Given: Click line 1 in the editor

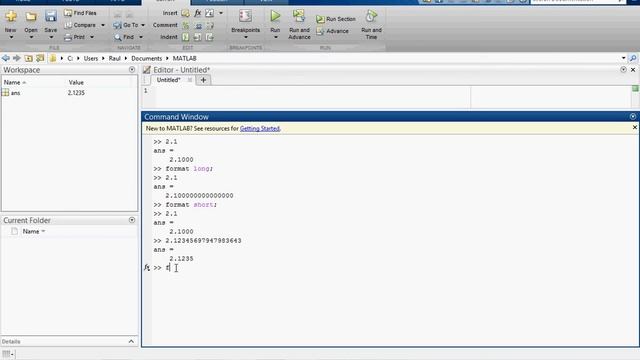Looking at the screenshot, I should (x=312, y=91).
